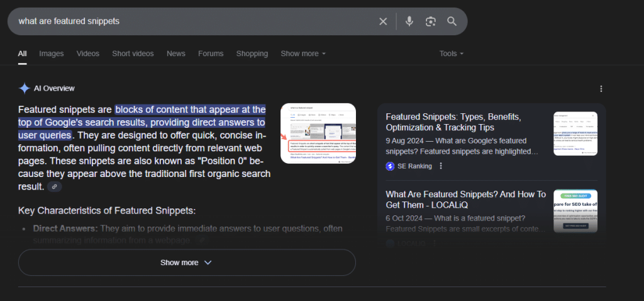Open the Forums tab
The height and width of the screenshot is (301, 644).
pyautogui.click(x=211, y=54)
